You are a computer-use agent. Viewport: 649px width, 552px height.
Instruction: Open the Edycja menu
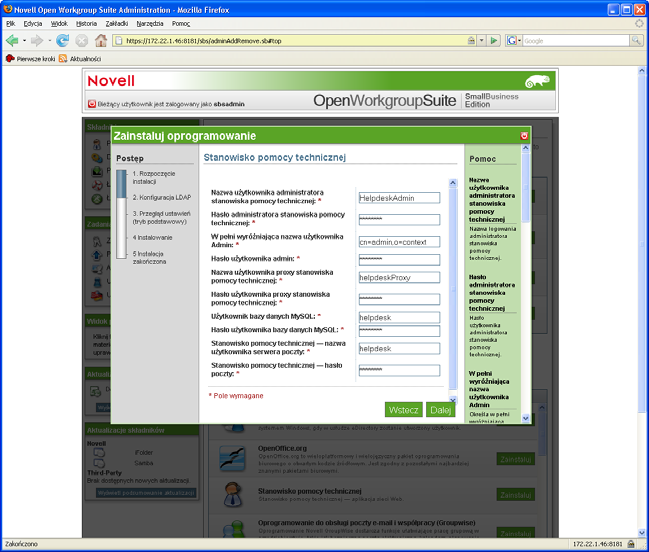[33, 24]
